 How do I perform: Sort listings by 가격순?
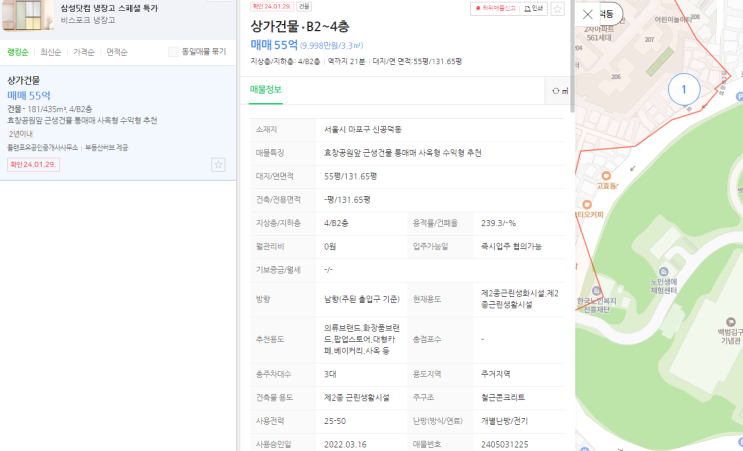pos(84,52)
